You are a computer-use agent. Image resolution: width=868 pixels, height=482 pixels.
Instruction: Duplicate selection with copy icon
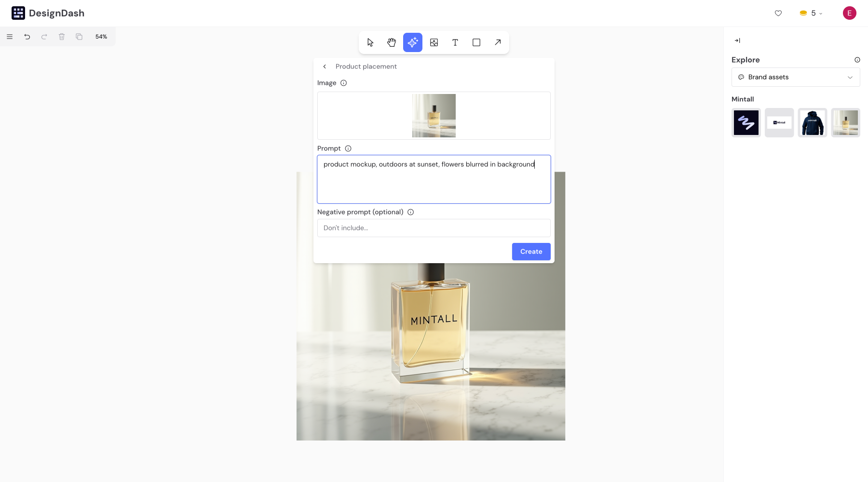(x=79, y=37)
